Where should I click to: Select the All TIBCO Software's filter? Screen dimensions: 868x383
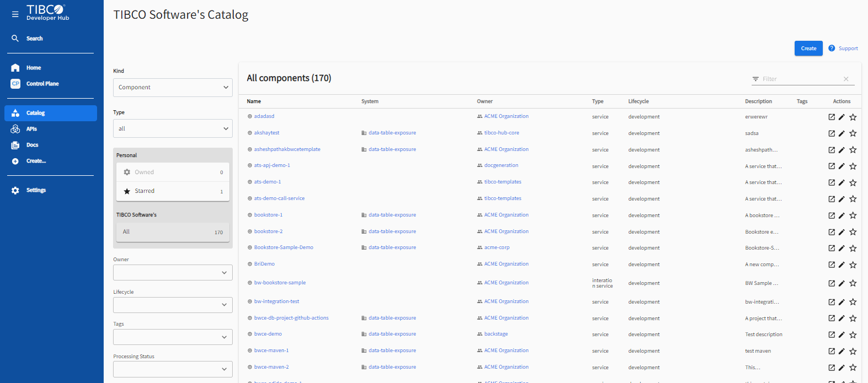click(173, 232)
